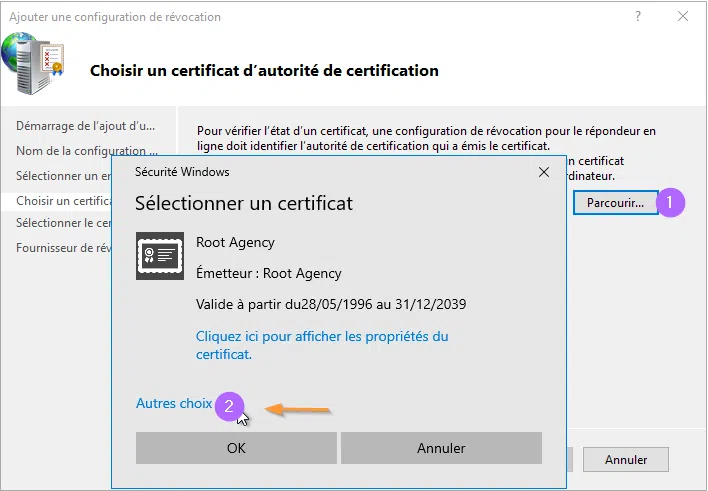Close the revocation configuration wizard window
The image size is (708, 491).
(684, 17)
